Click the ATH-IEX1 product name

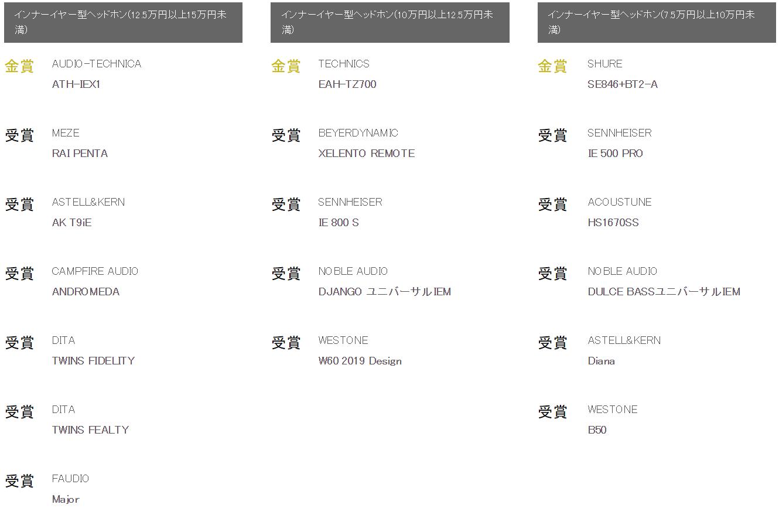[76, 84]
